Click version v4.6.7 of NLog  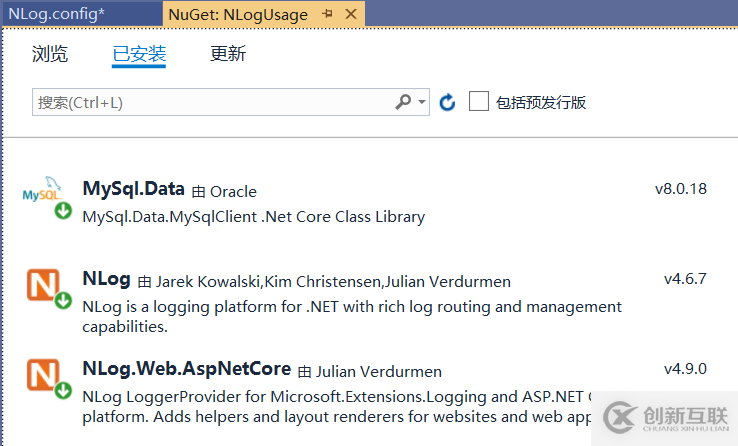point(685,279)
